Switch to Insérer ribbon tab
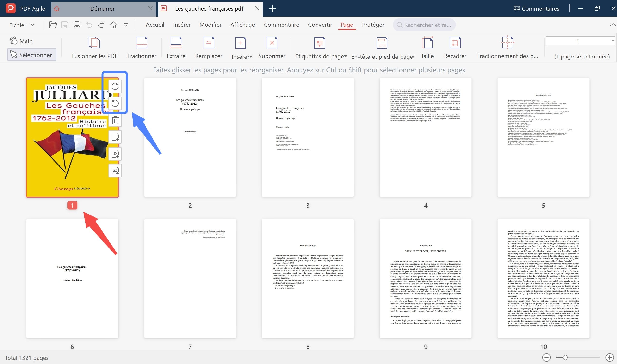This screenshot has width=617, height=364. coord(182,25)
